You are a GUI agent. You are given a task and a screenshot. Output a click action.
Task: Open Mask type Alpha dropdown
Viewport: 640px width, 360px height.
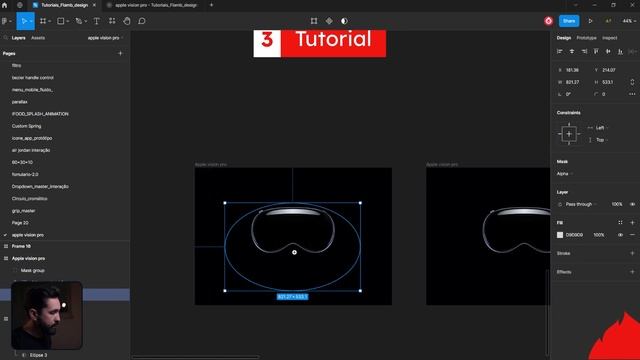pos(565,173)
